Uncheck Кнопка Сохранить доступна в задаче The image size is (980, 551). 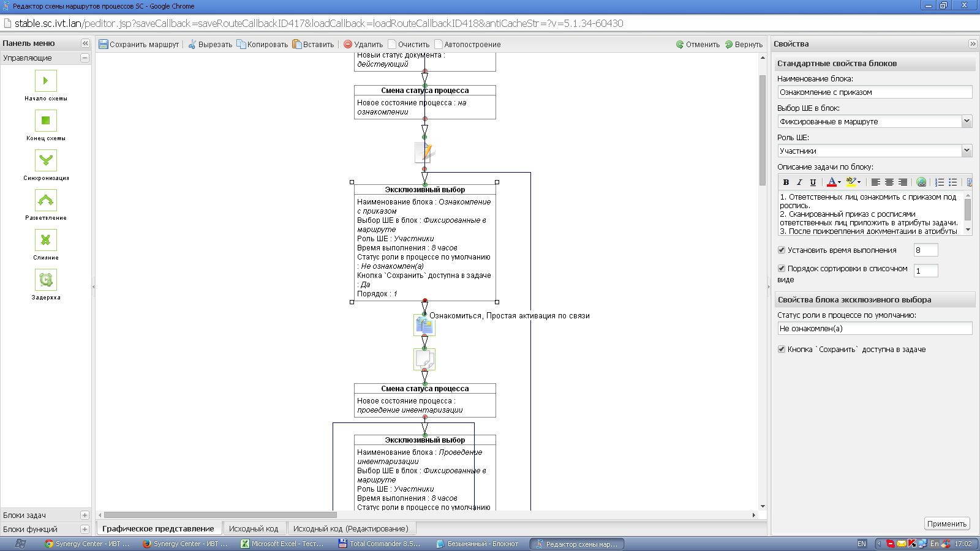[x=782, y=349]
